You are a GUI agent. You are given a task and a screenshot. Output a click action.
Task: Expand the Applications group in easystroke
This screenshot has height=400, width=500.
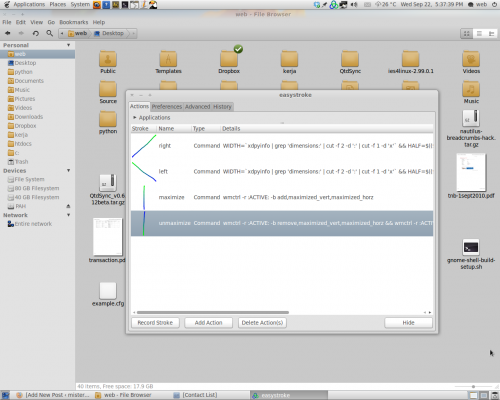click(x=135, y=117)
